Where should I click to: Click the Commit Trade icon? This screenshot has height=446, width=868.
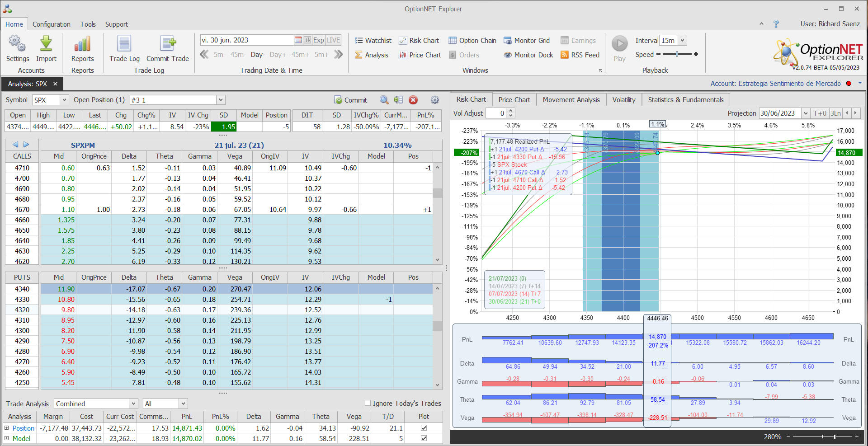pos(168,44)
